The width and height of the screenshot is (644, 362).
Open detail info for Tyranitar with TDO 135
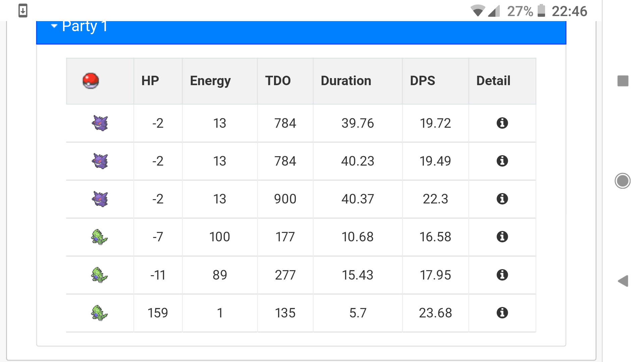pyautogui.click(x=502, y=313)
